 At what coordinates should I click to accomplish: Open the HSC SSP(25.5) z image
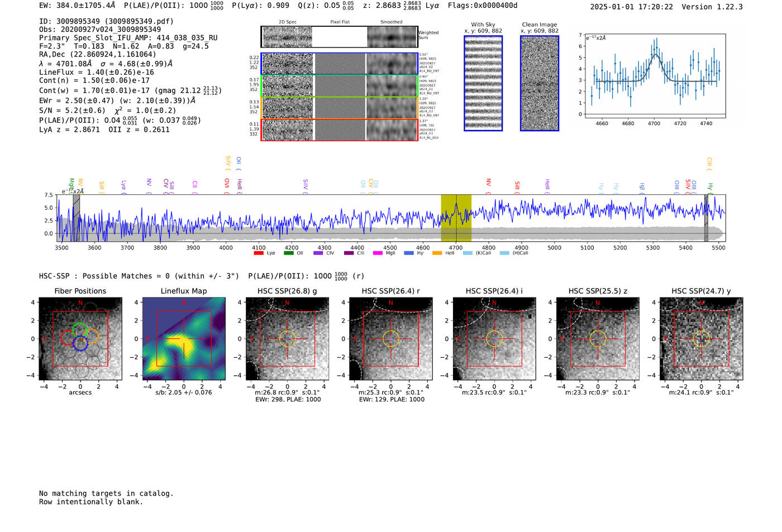(x=598, y=339)
